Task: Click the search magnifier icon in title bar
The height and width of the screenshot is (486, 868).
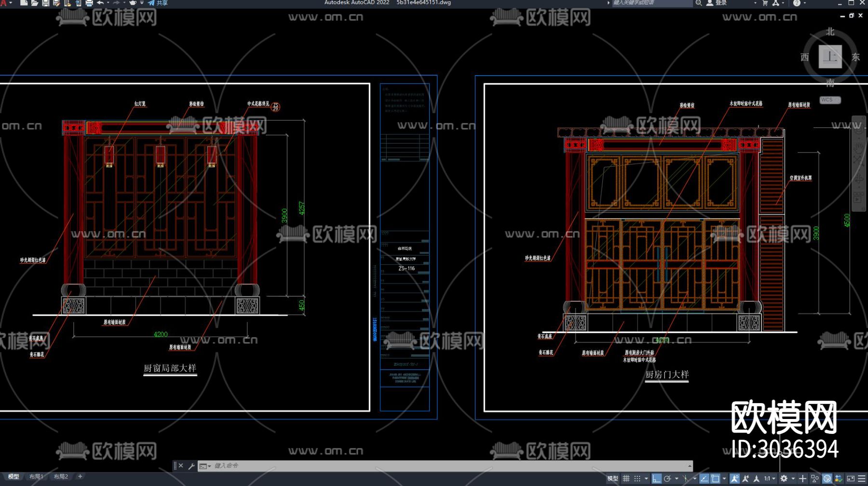Action: pyautogui.click(x=698, y=3)
